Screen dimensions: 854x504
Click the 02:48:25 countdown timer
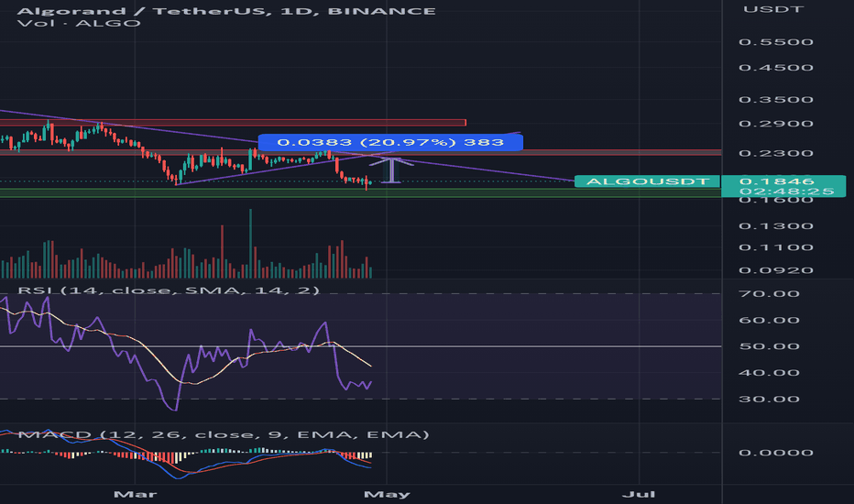tap(786, 192)
